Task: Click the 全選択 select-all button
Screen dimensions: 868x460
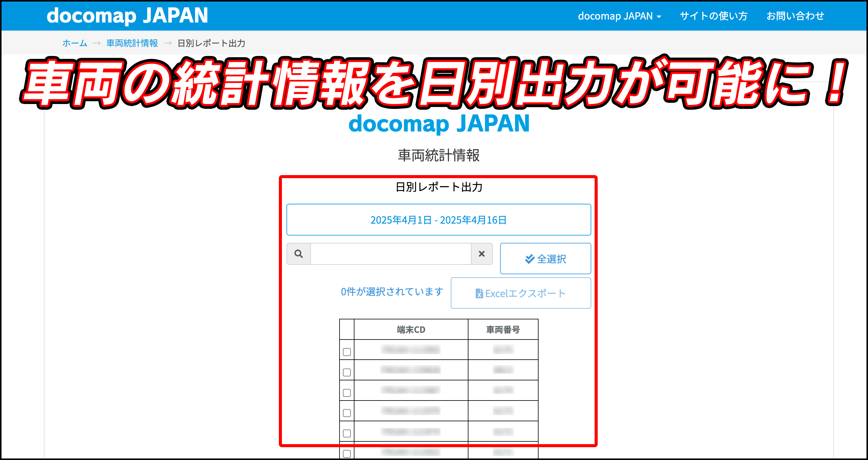Action: (545, 259)
